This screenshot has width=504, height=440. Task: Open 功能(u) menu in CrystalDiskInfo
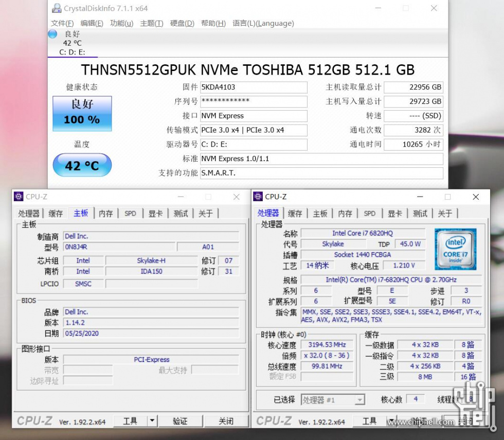121,23
